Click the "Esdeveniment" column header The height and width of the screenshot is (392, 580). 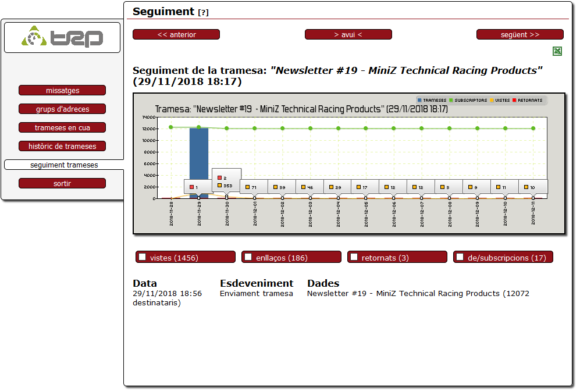click(257, 283)
